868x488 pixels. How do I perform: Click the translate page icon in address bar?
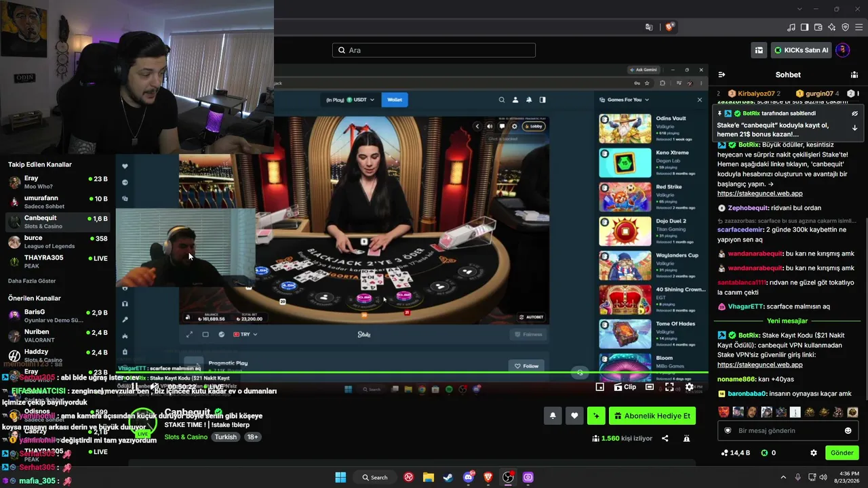tap(649, 27)
